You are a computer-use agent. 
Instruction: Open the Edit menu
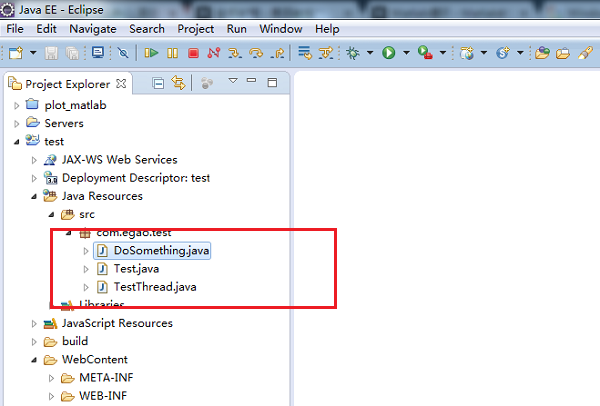coord(46,29)
